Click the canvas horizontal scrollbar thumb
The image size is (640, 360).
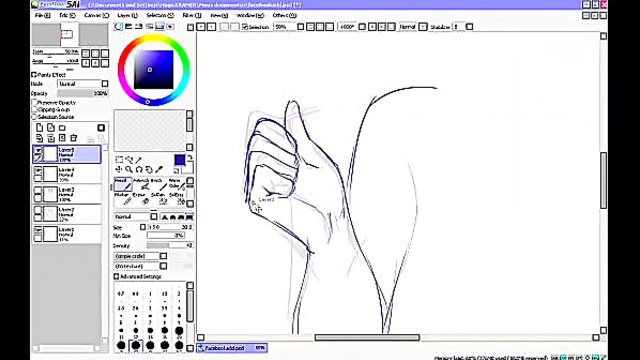367,338
